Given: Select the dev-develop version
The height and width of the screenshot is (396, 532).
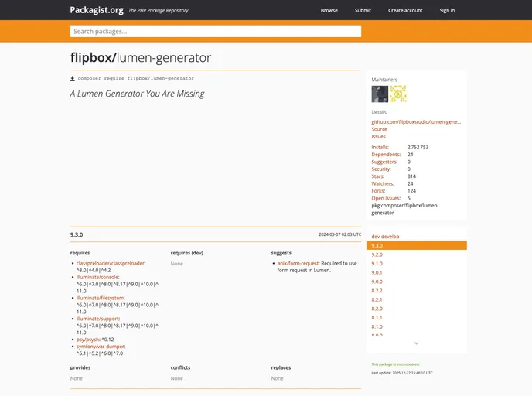Looking at the screenshot, I should (x=385, y=236).
